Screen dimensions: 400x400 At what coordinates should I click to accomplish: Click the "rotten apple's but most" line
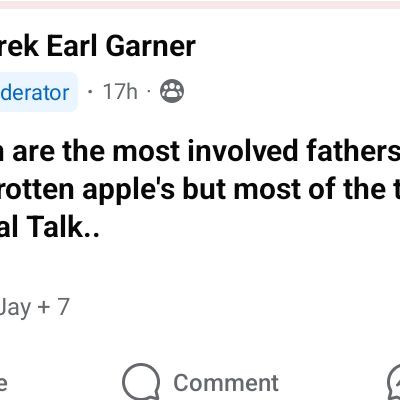pyautogui.click(x=200, y=189)
